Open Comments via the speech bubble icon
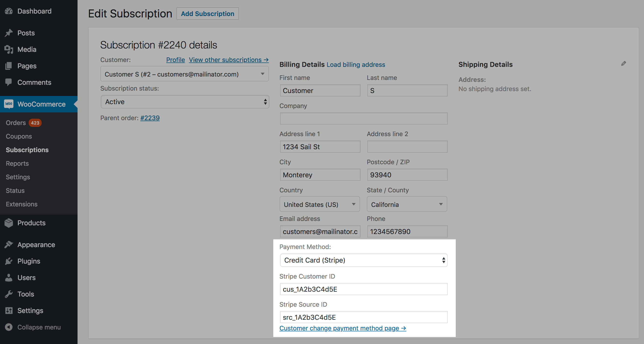The width and height of the screenshot is (644, 344). click(9, 82)
